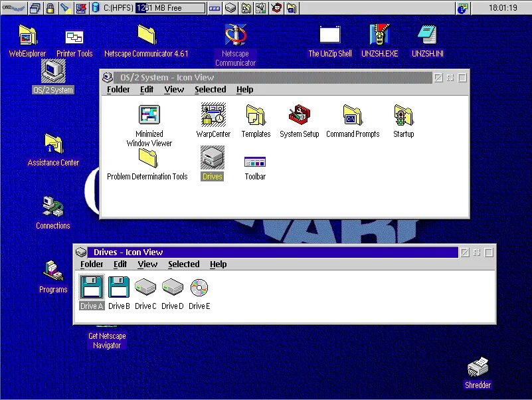Click the OS/2 Warp button in WarpCenter

tap(13, 7)
